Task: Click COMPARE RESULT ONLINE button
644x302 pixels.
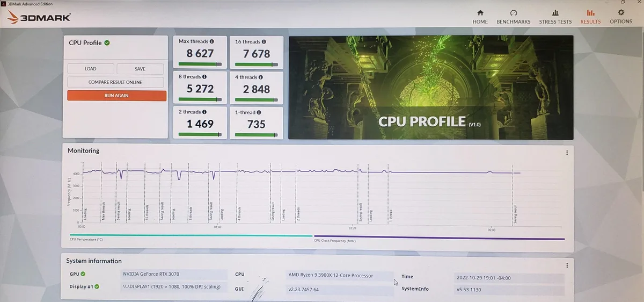Action: [x=115, y=82]
